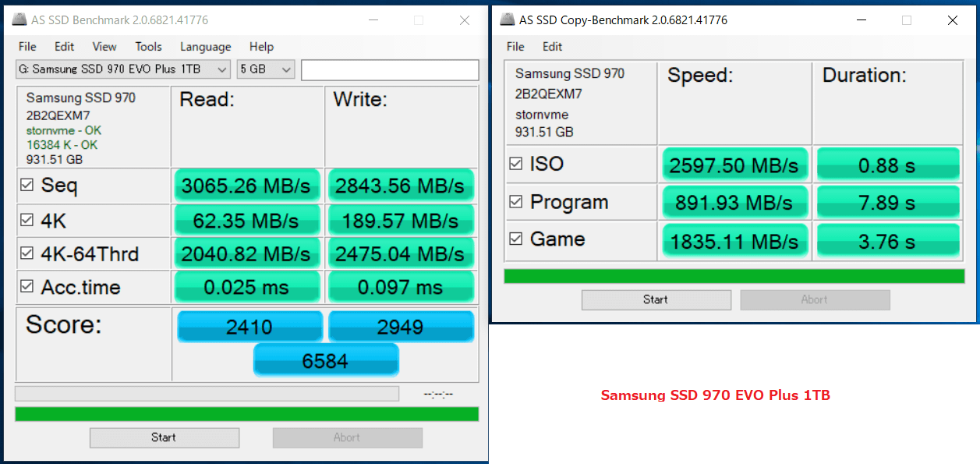
Task: Click the green progress bar in Copy-Benchmark
Action: pos(734,276)
